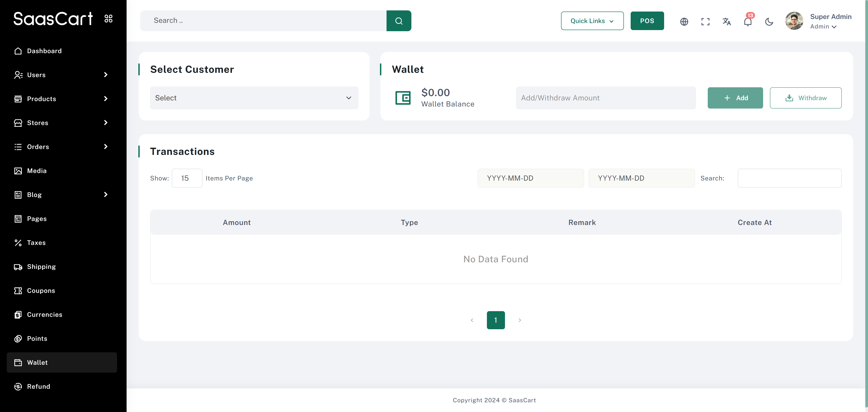This screenshot has width=868, height=412.
Task: Click the Withdraw button
Action: coord(805,98)
